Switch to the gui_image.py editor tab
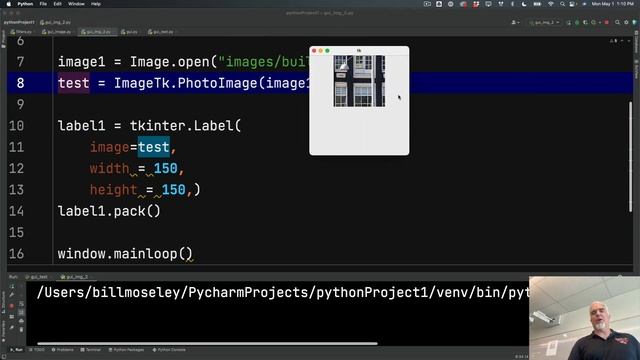The width and height of the screenshot is (640, 360). click(x=57, y=31)
